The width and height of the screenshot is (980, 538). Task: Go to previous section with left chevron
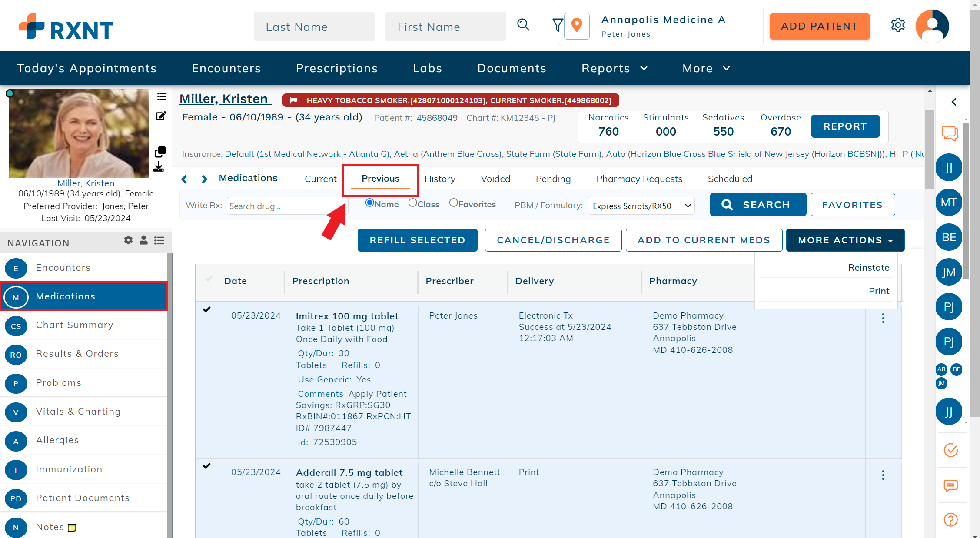(x=184, y=179)
